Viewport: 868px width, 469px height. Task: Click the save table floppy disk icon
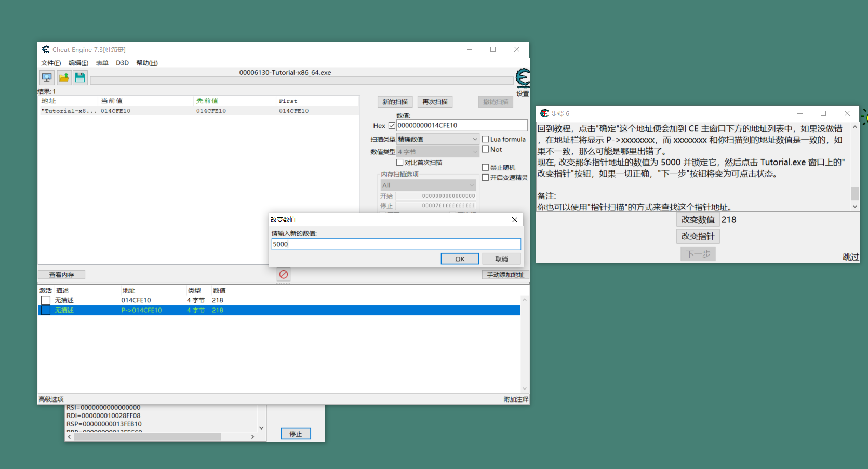[x=80, y=77]
